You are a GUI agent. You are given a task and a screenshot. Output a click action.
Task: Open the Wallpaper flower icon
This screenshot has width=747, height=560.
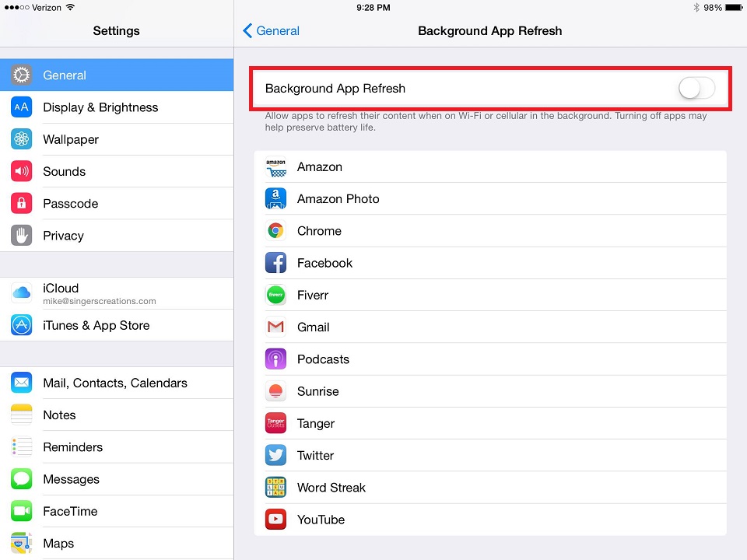22,139
